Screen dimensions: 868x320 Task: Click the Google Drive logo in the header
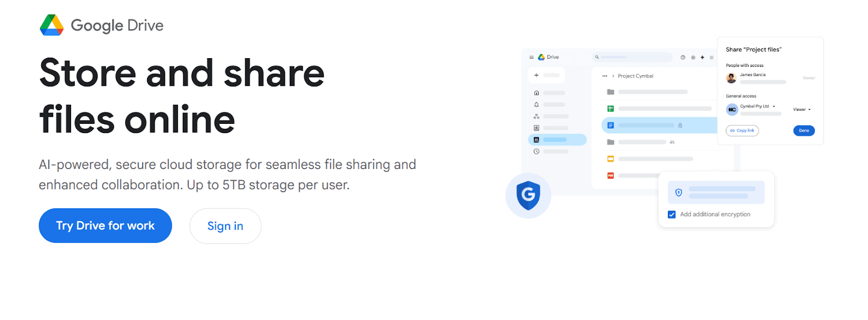tap(101, 25)
